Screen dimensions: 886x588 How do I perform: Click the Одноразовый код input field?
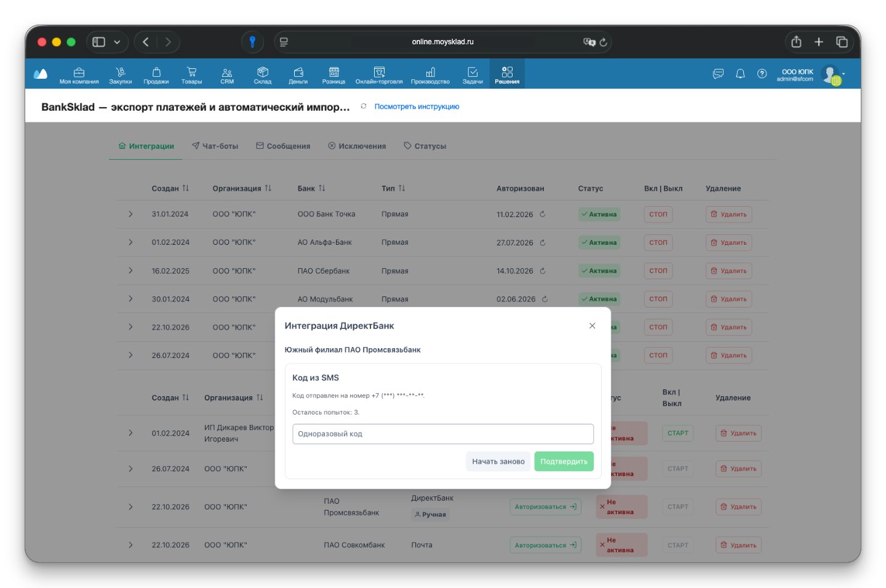coord(443,434)
